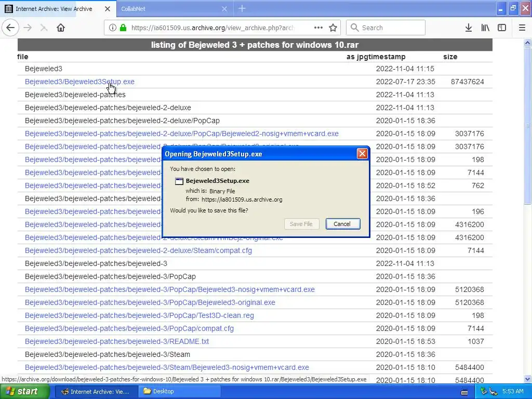532x399 pixels.
Task: Open PopCap/Bejeweled2-nosig+vmem+vcard.exe link
Action: pyautogui.click(x=181, y=134)
